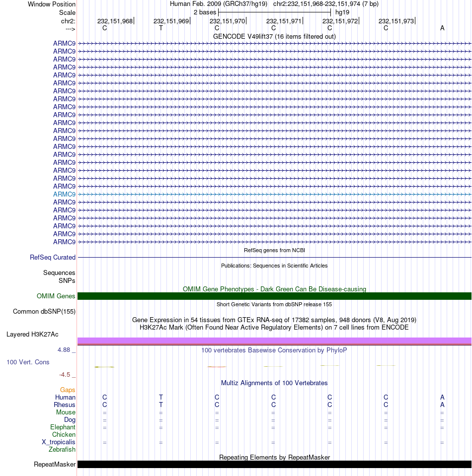Image resolution: width=472 pixels, height=476 pixels.
Task: Click the '2 bases' scale bar text
Action: coord(205,12)
